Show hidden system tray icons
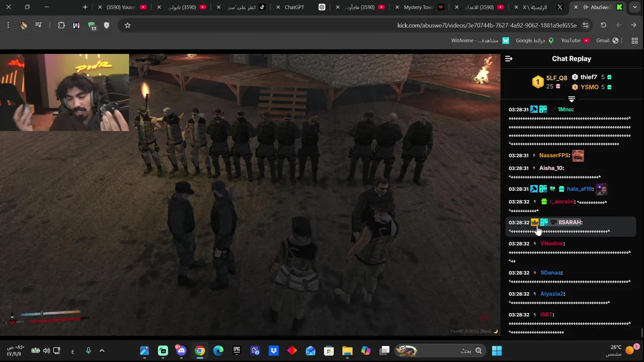 coord(102,350)
